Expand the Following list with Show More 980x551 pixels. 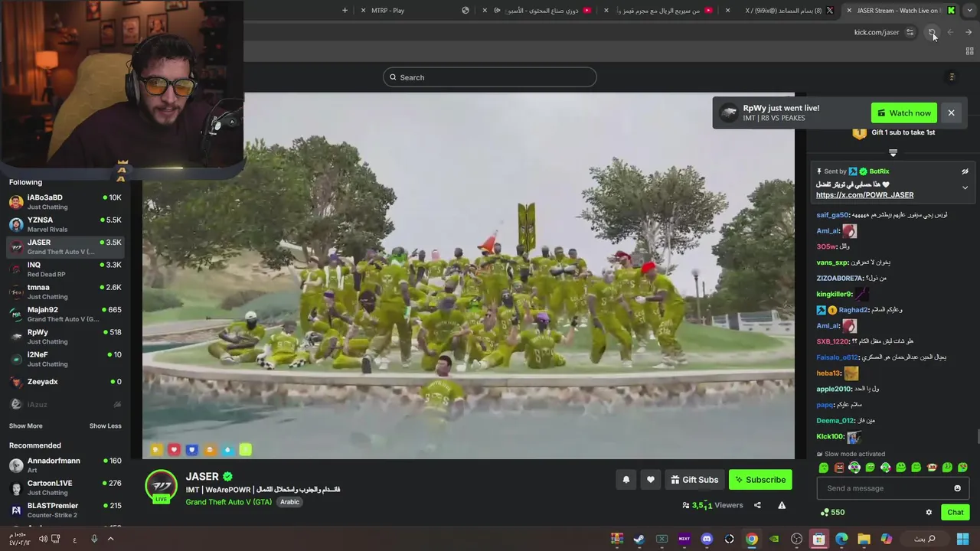pyautogui.click(x=26, y=425)
